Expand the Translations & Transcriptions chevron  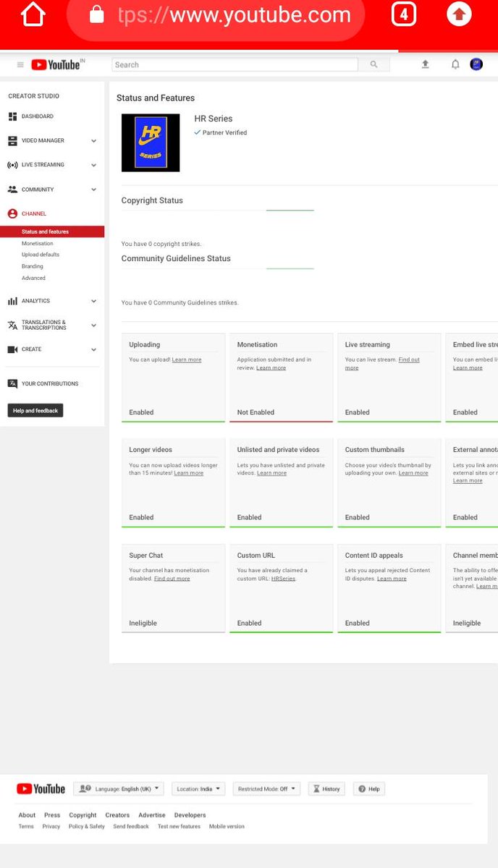point(93,325)
